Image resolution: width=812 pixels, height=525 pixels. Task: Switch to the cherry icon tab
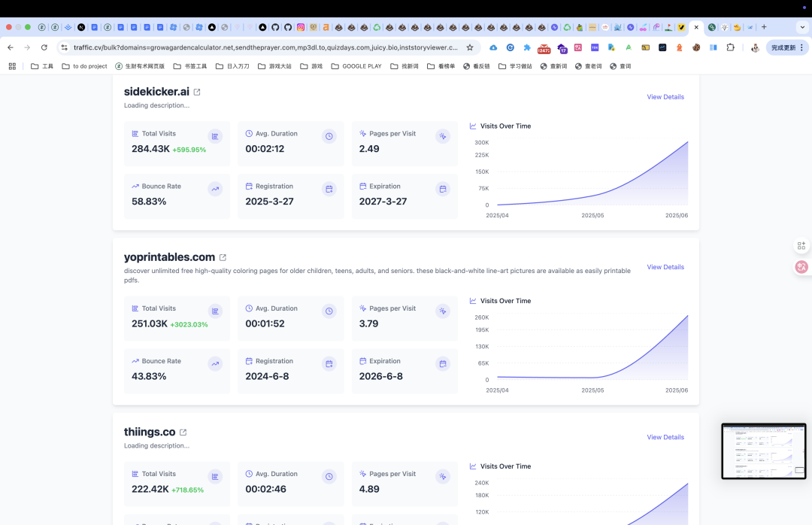point(643,28)
